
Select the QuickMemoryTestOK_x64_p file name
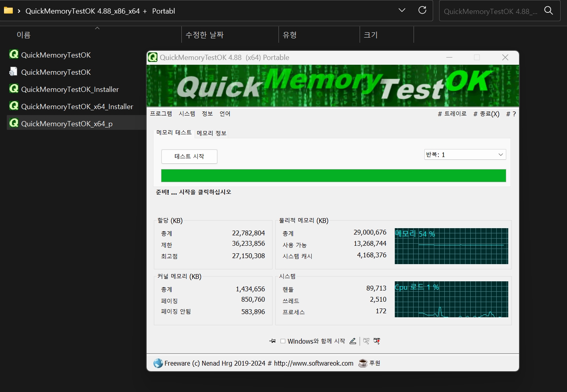click(67, 123)
